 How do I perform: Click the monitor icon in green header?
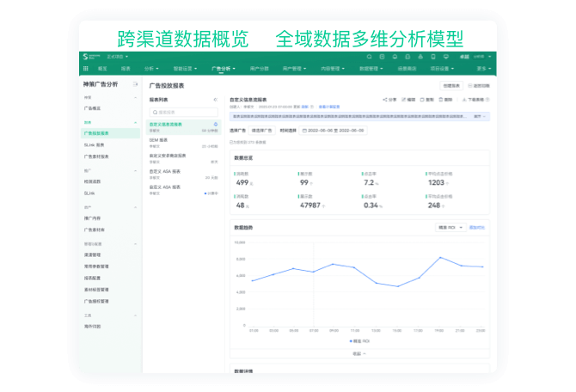[446, 57]
